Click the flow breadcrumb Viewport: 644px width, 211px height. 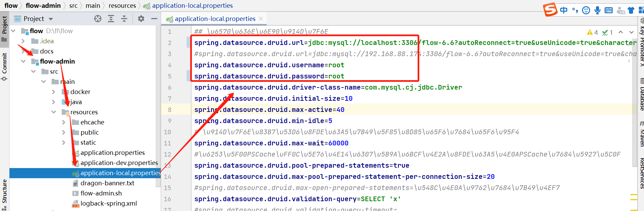[x=11, y=5]
